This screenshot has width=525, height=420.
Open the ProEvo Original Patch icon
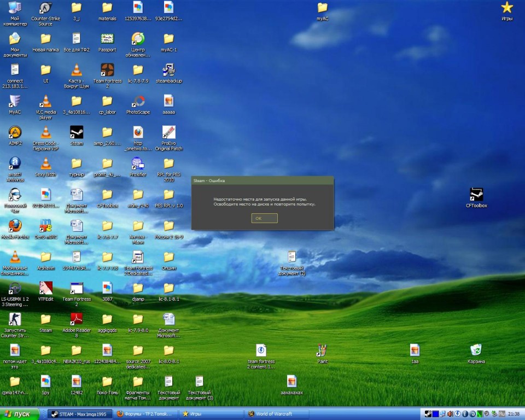[x=169, y=138]
